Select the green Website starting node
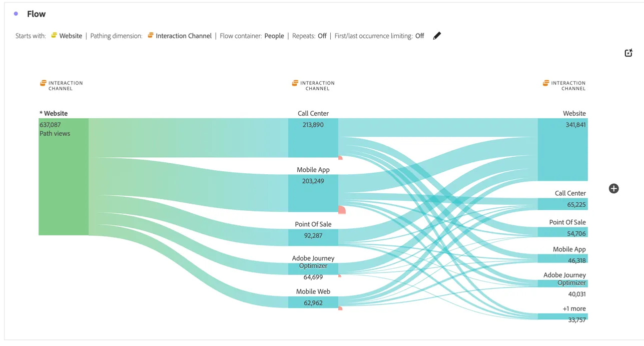 (64, 177)
